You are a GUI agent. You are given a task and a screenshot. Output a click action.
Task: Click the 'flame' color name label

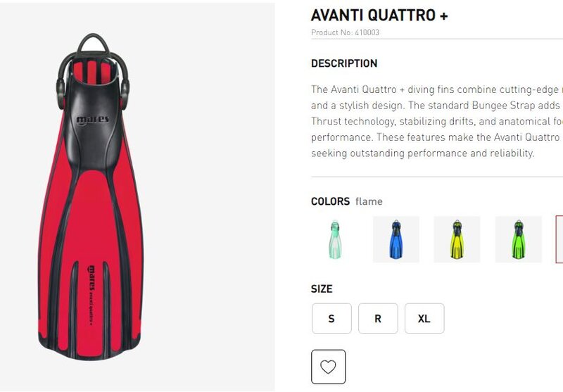pos(369,202)
